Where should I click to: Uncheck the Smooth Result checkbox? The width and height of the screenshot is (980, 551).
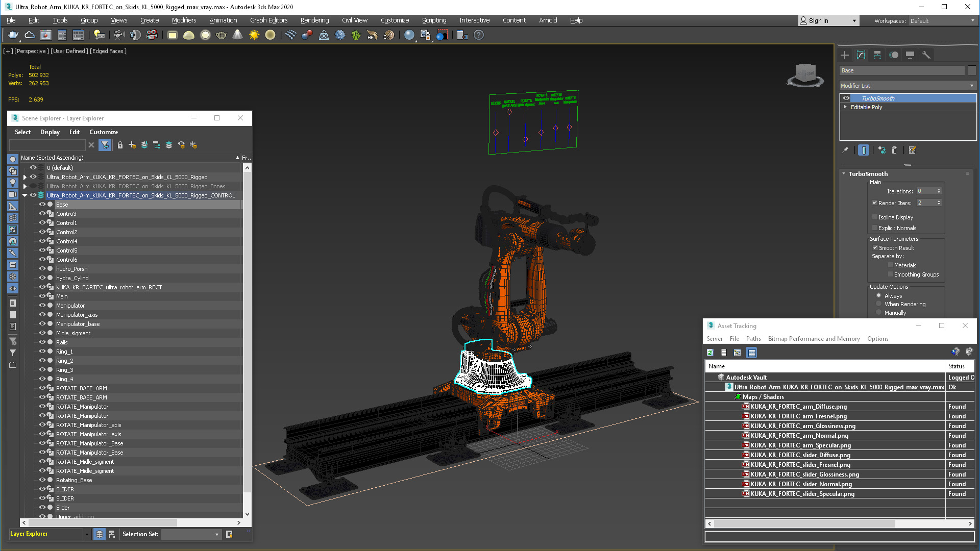pyautogui.click(x=875, y=247)
